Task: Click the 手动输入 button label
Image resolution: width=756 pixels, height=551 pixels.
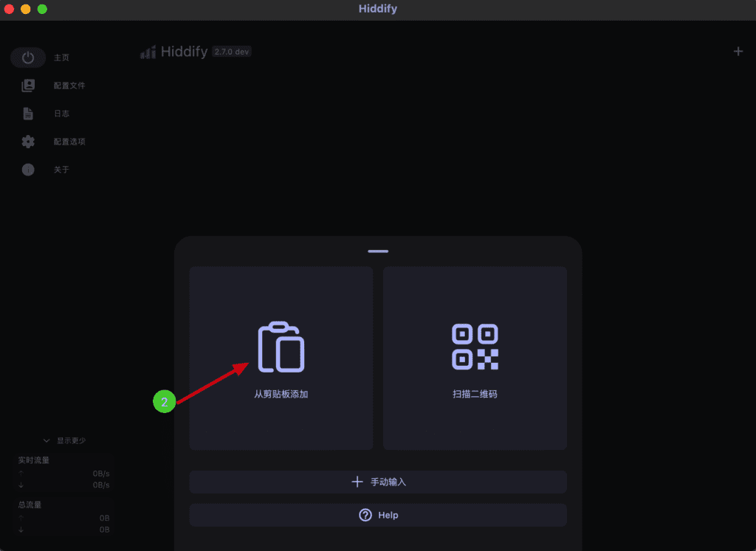Action: coord(388,482)
